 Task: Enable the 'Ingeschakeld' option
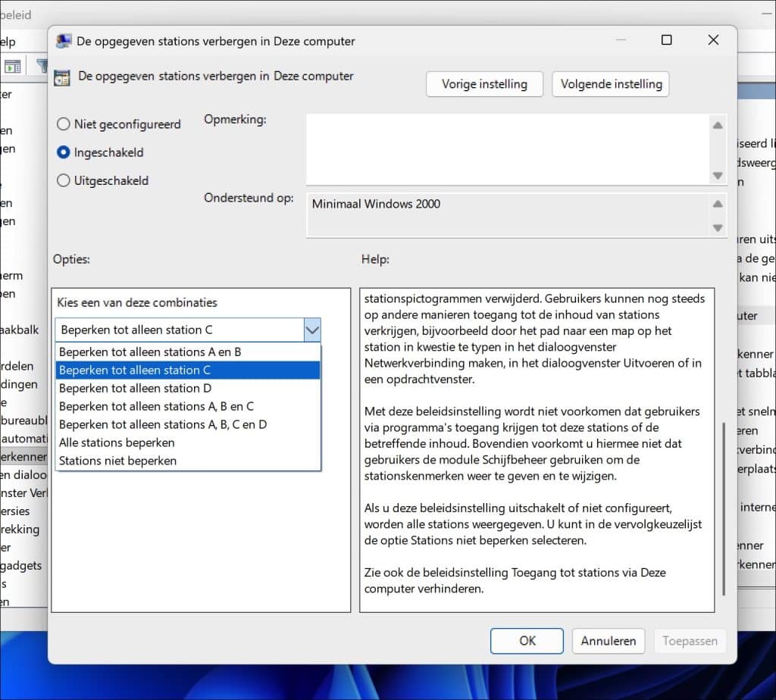tap(64, 152)
